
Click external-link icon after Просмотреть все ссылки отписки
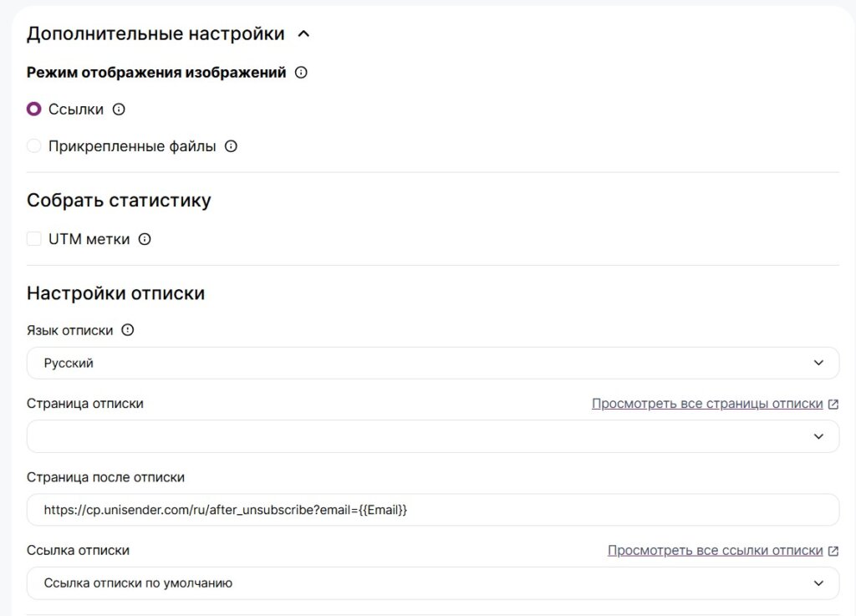tap(833, 551)
